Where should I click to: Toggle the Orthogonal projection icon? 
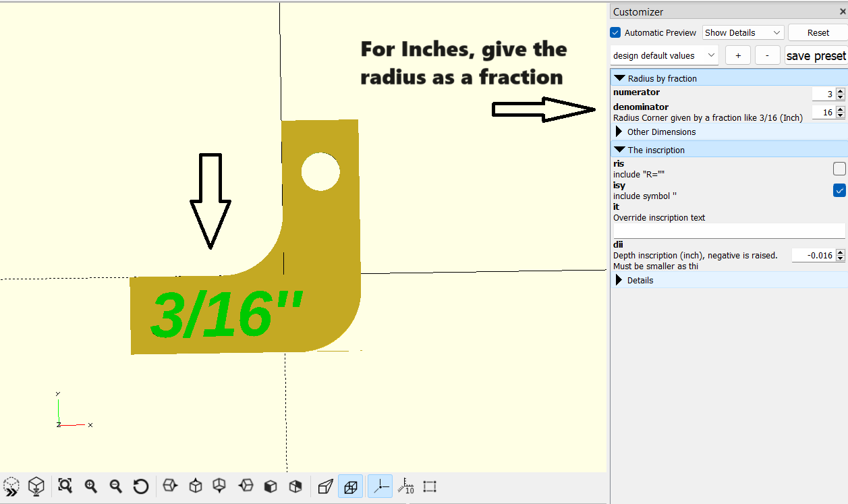pyautogui.click(x=349, y=486)
